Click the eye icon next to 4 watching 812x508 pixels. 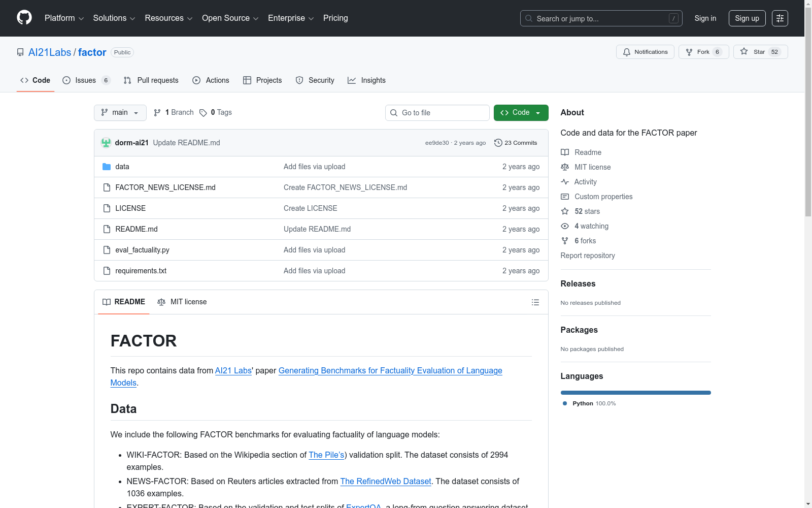pyautogui.click(x=565, y=226)
